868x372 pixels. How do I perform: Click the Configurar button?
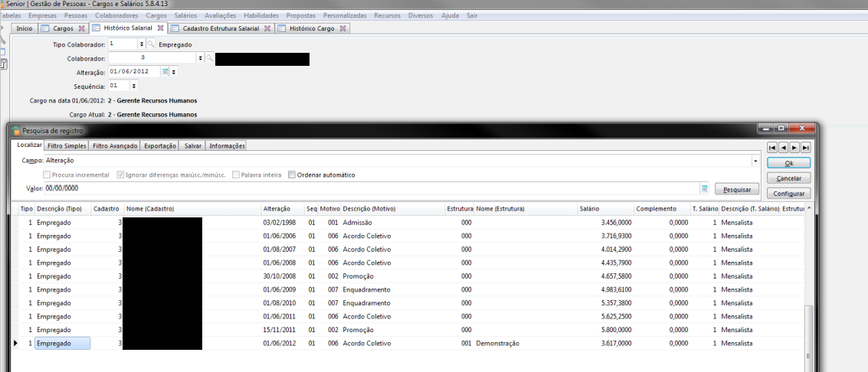[788, 194]
